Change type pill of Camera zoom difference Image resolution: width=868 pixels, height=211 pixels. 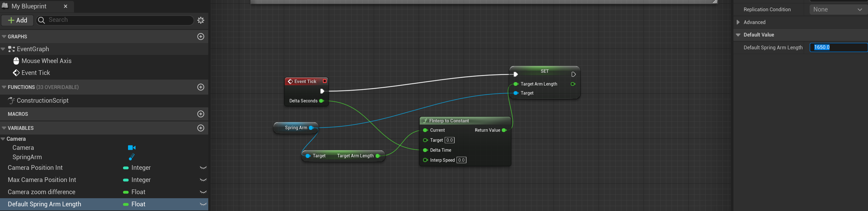pos(126,192)
